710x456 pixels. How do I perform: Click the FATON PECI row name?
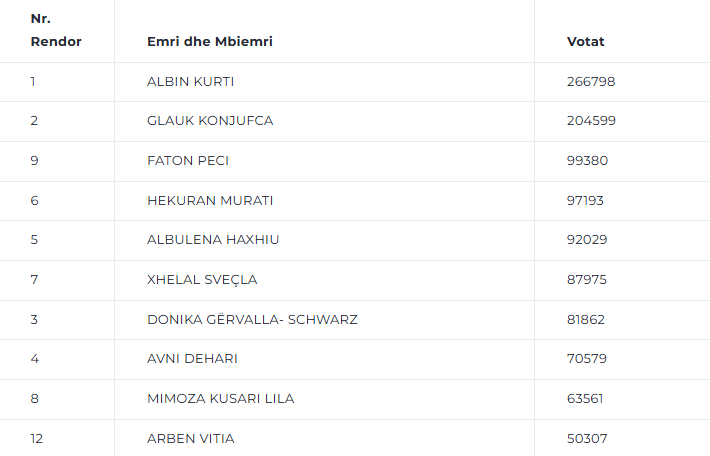(187, 160)
